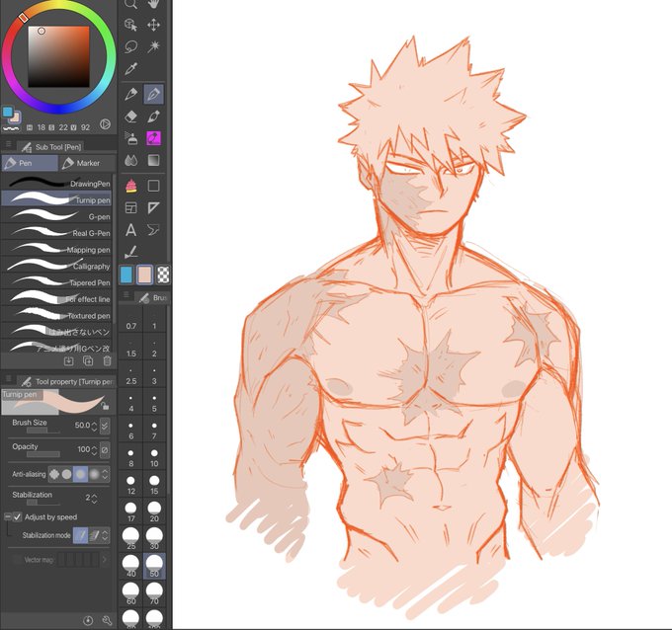Select the Gradient tool
Viewport: 672px width, 630px height.
pyautogui.click(x=153, y=160)
